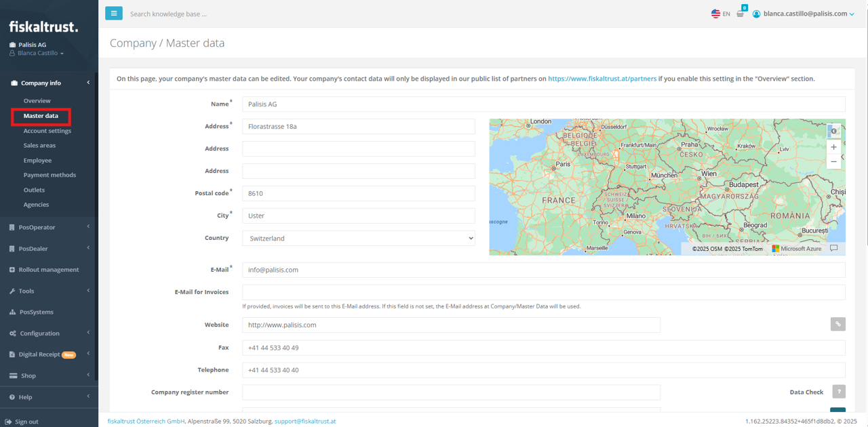The width and height of the screenshot is (868, 427).
Task: Click the PosSystems sitemap icon
Action: [x=12, y=312]
